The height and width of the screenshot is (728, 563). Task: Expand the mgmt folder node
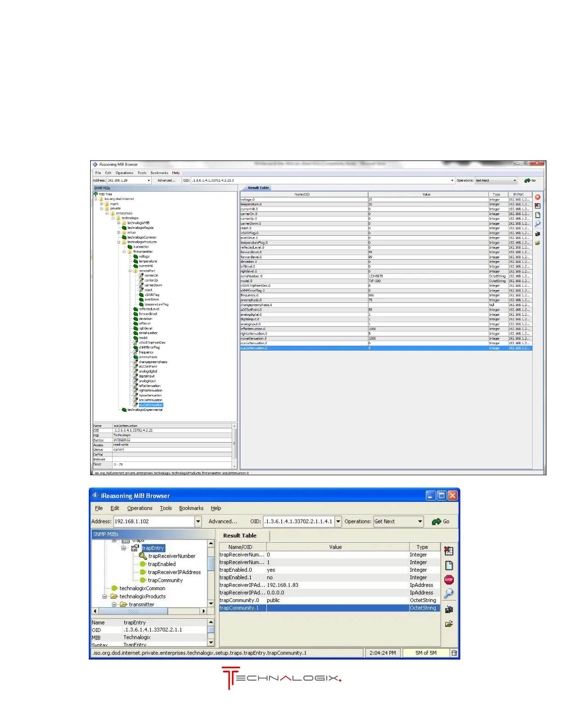102,204
